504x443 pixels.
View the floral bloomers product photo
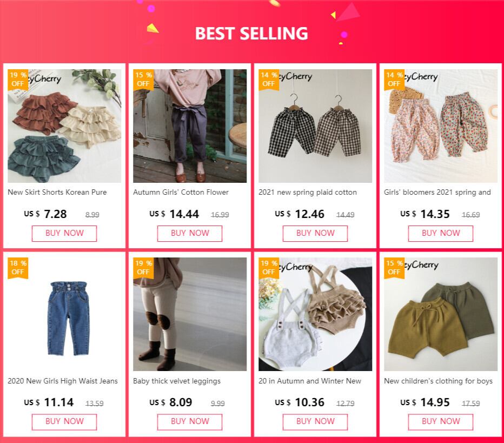[441, 126]
